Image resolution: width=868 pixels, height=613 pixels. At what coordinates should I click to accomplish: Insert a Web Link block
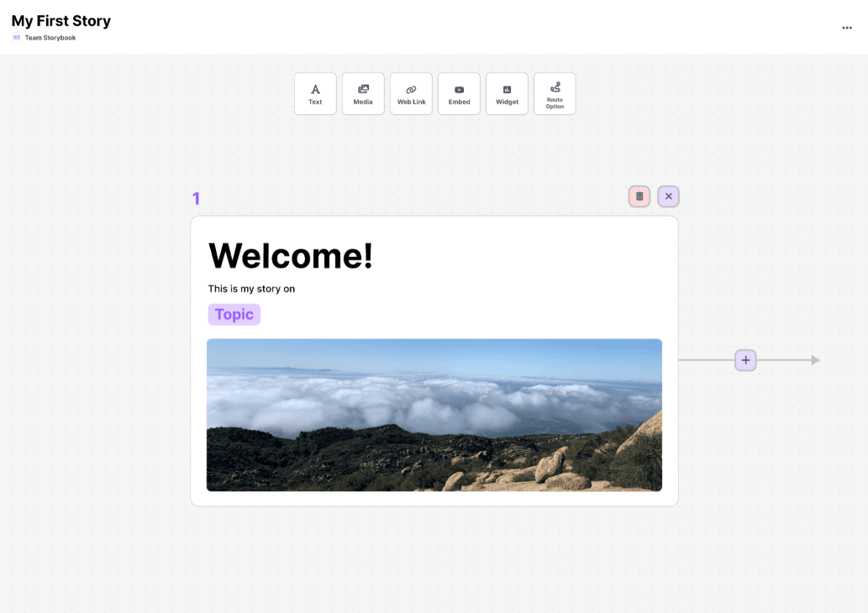pyautogui.click(x=411, y=93)
